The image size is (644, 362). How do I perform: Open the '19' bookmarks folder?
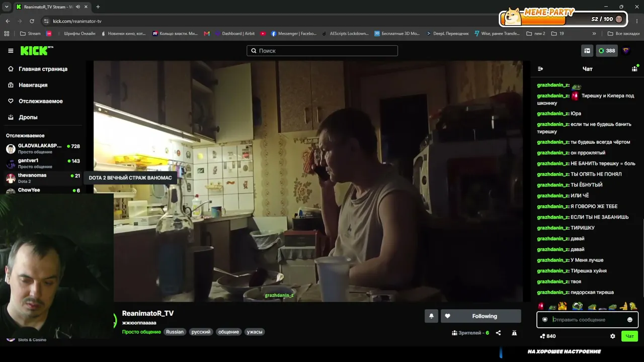coord(557,34)
